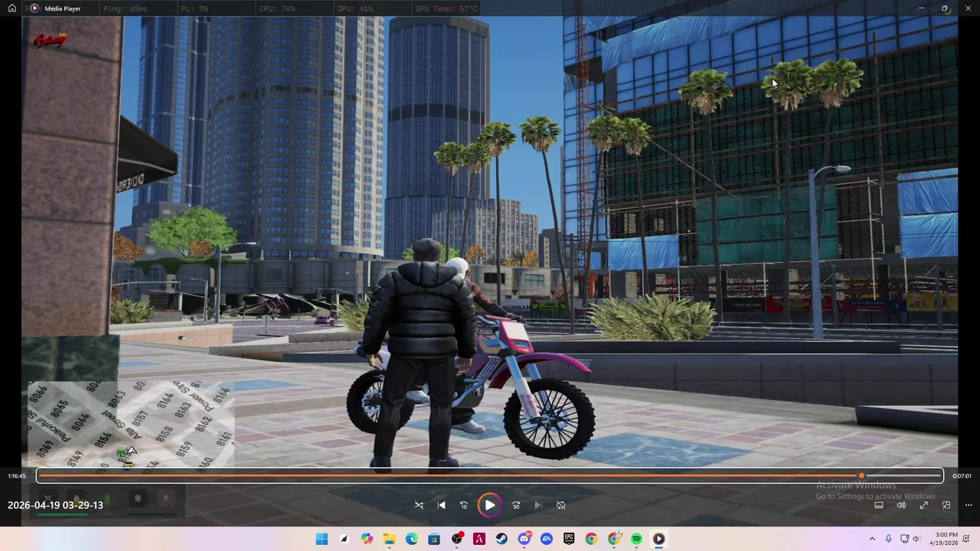Image resolution: width=980 pixels, height=551 pixels.
Task: Skip forward 30 seconds
Action: (x=516, y=505)
